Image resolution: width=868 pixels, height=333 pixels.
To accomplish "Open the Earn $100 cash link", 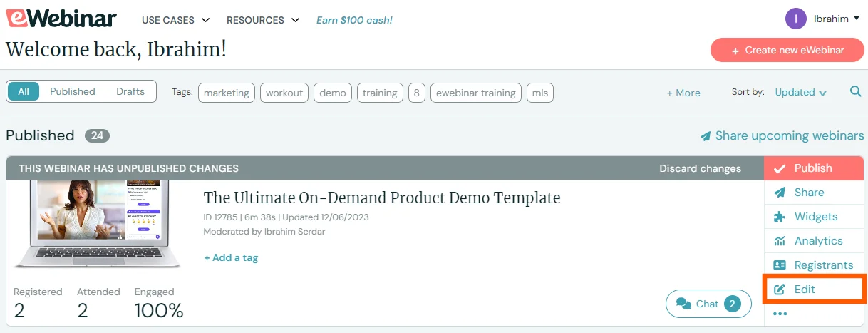I will (x=354, y=20).
